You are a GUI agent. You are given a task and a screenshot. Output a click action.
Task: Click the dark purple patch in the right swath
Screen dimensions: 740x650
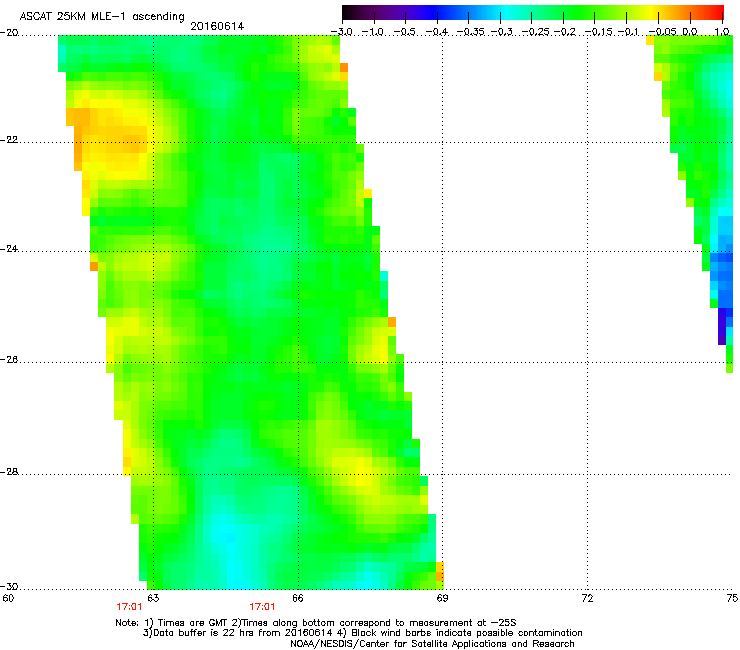click(x=722, y=326)
